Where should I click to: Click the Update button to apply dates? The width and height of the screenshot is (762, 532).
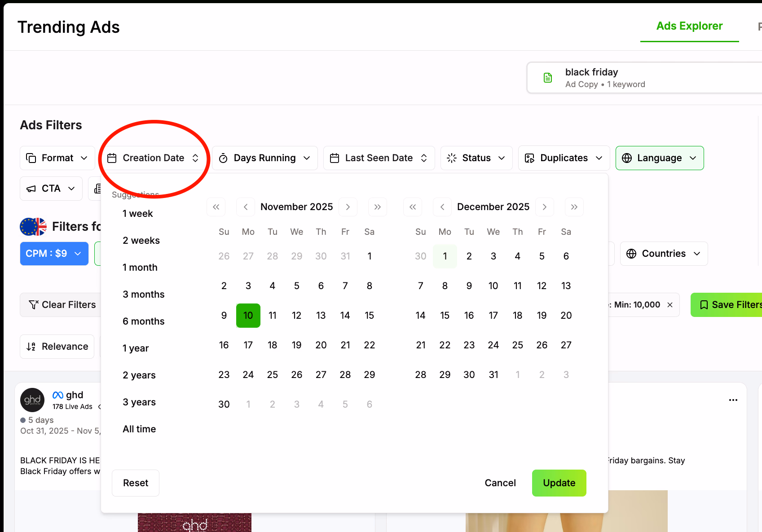tap(559, 483)
